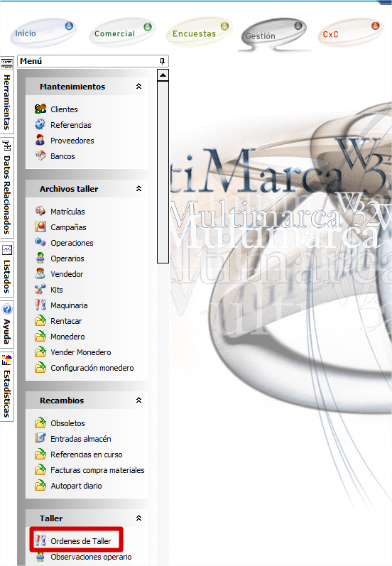Viewport: 392px width, 566px height.
Task: Open the Bancos link
Action: [x=62, y=156]
